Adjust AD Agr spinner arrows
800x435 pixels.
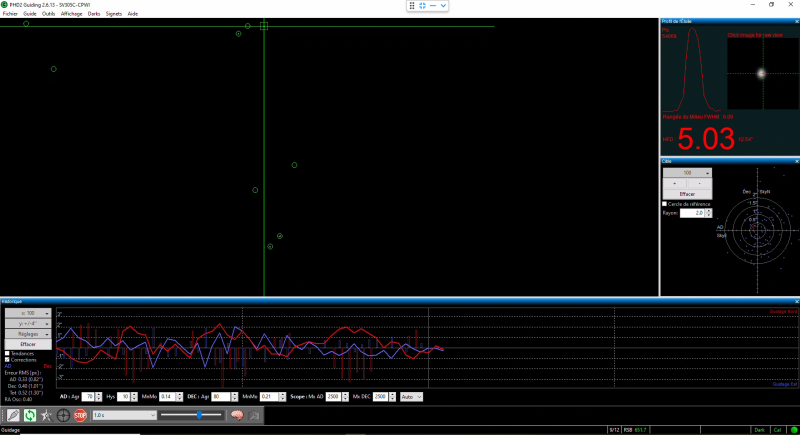98,397
